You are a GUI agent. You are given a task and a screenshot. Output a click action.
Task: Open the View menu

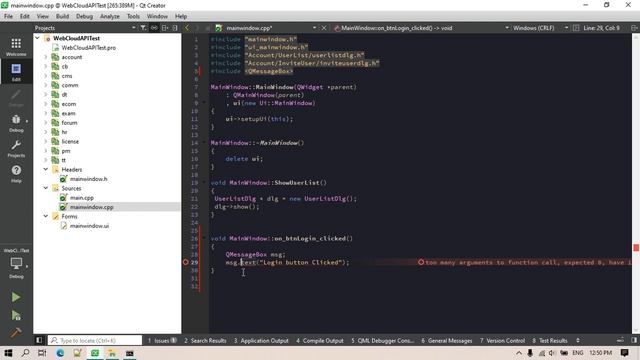click(42, 16)
